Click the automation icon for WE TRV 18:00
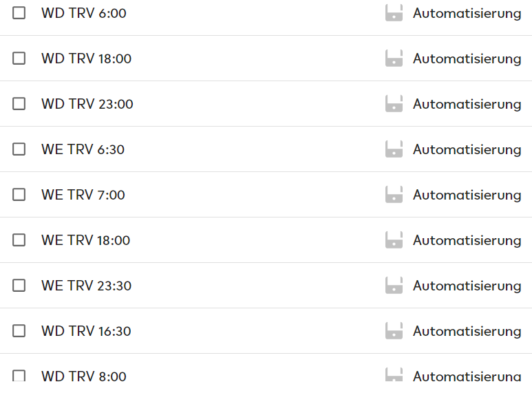This screenshot has width=532, height=393. [x=394, y=240]
